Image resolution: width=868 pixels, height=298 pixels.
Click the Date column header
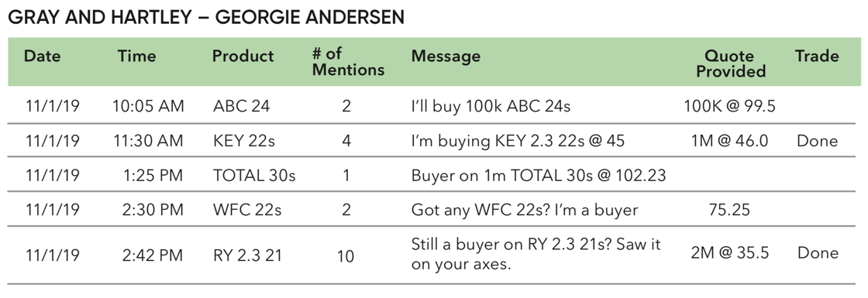tap(43, 57)
